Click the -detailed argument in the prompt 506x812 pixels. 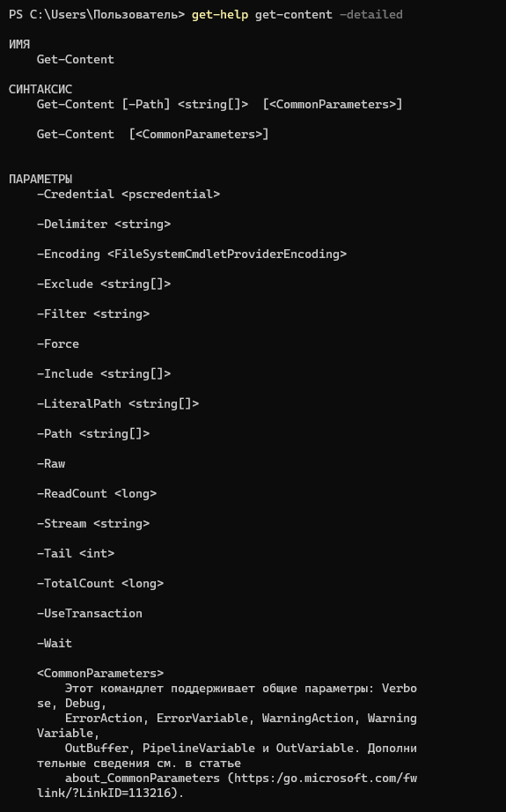tap(371, 14)
